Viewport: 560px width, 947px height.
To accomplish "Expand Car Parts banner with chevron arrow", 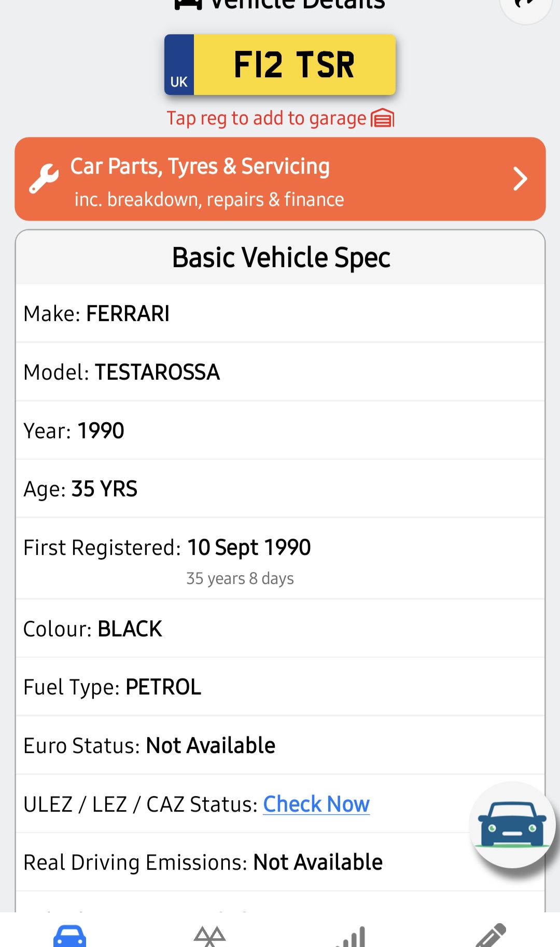I will [520, 179].
